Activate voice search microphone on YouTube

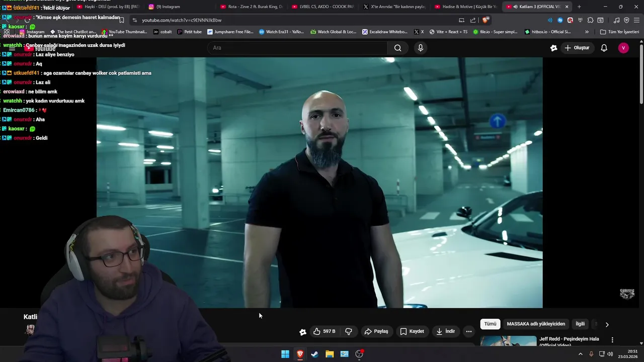[421, 48]
